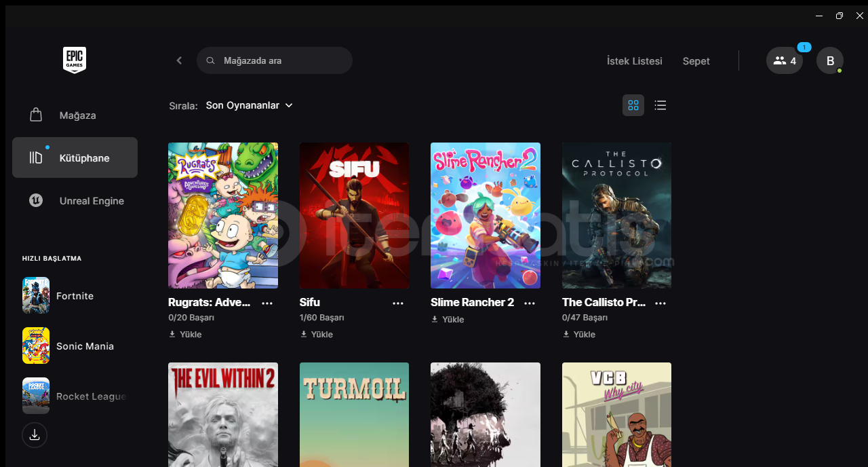Open the Kütüphane section
868x467 pixels.
coord(75,157)
